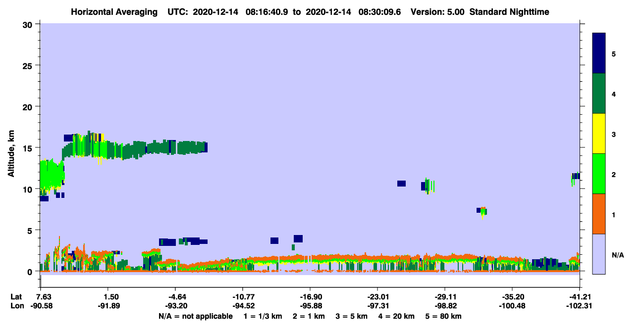Viewport: 644px width, 330px height.
Task: Click the bright green colorbar segment labeled 2
Action: 599,174
